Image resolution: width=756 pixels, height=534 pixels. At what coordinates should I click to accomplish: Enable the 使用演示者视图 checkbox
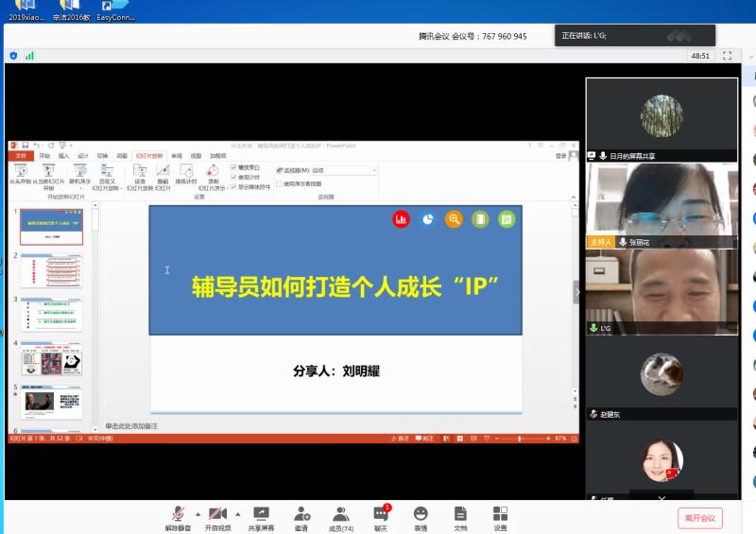point(279,183)
